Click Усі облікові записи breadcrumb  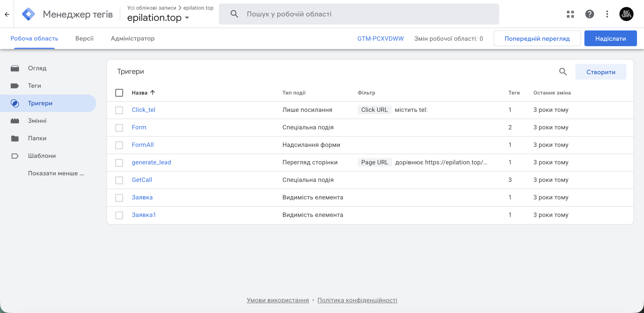(x=152, y=8)
